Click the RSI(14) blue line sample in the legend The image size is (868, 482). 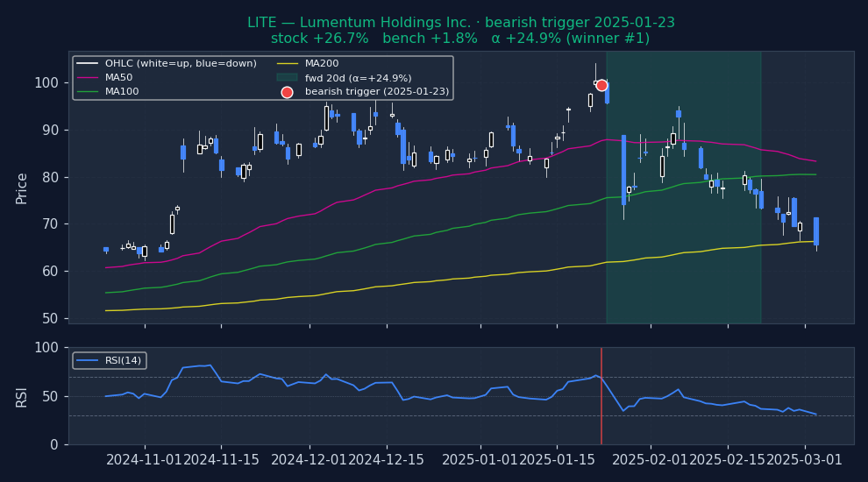pyautogui.click(x=88, y=360)
